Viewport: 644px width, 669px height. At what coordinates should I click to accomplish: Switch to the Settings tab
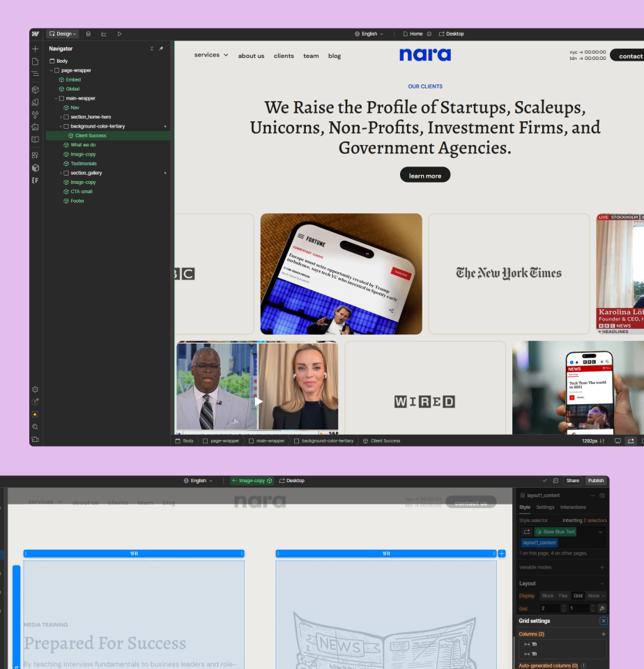(545, 507)
